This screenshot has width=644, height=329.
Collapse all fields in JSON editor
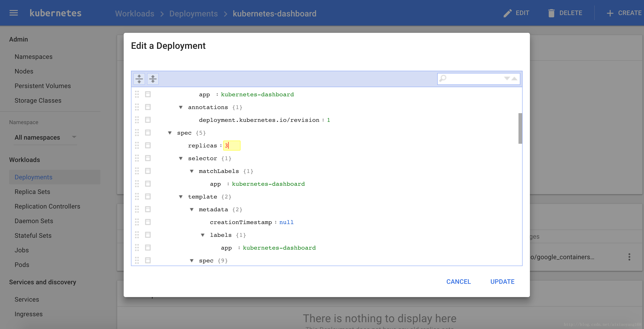pos(153,79)
